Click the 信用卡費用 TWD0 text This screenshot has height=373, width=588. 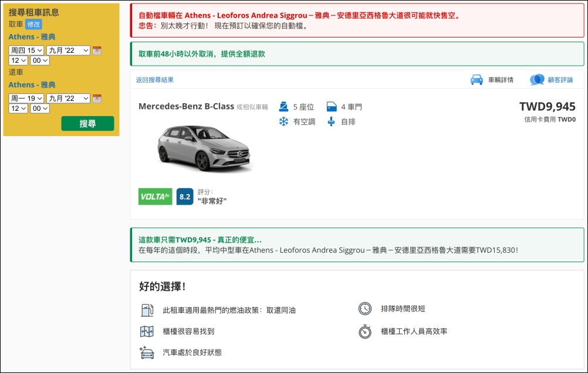tap(550, 120)
